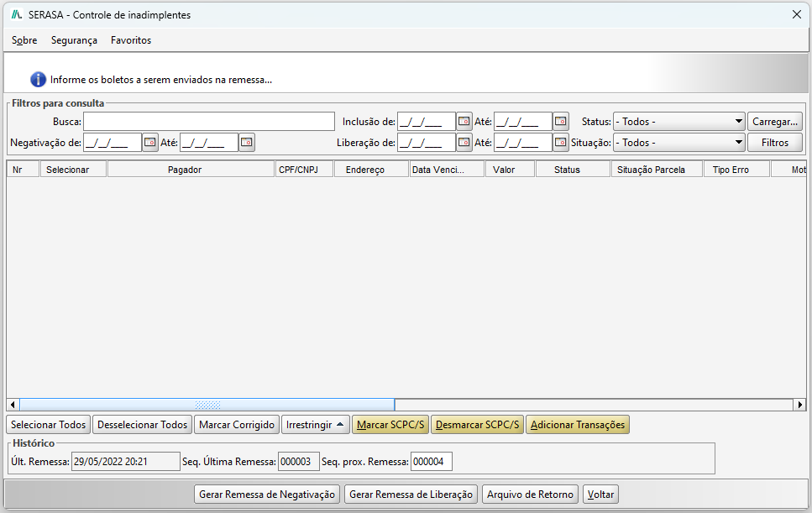This screenshot has width=812, height=513.
Task: Click into the Busca search field
Action: coord(209,122)
